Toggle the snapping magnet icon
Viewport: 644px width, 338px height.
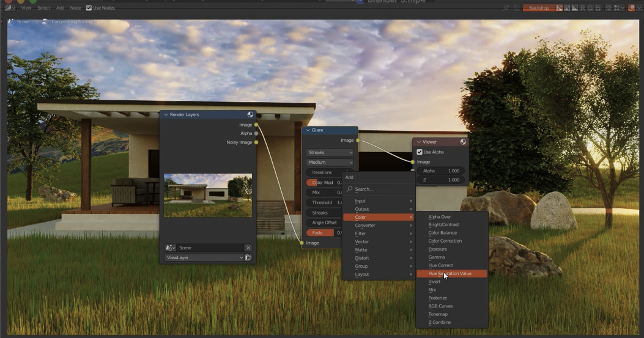tap(609, 8)
